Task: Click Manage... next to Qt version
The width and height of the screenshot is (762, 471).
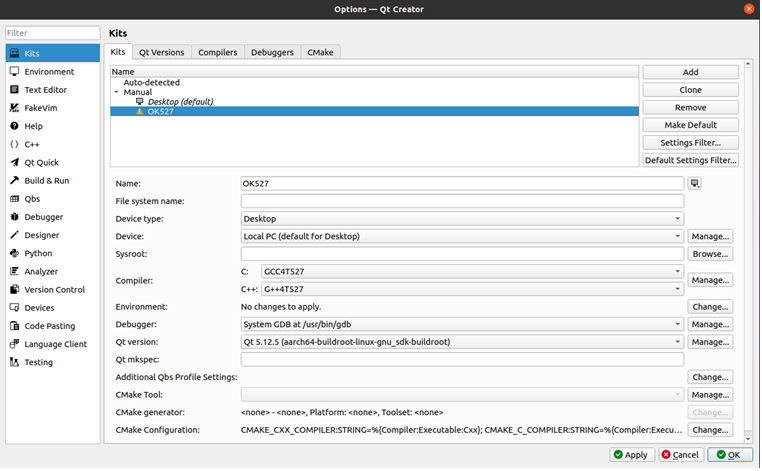Action: (710, 342)
